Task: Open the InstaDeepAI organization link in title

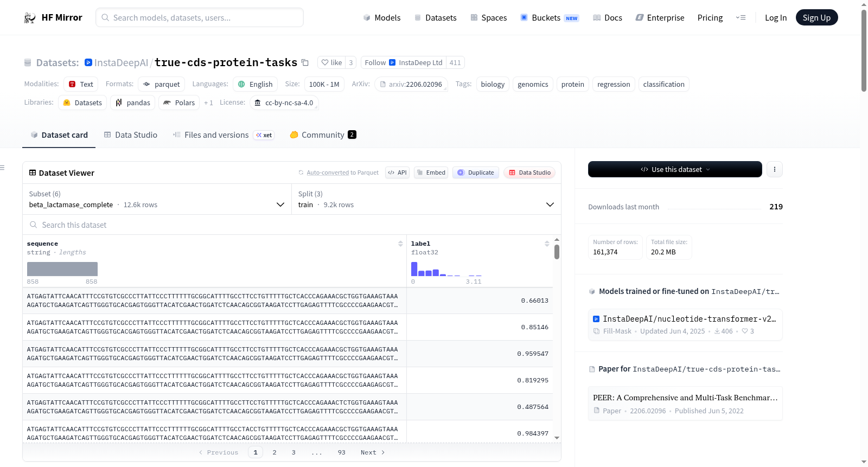Action: point(121,63)
